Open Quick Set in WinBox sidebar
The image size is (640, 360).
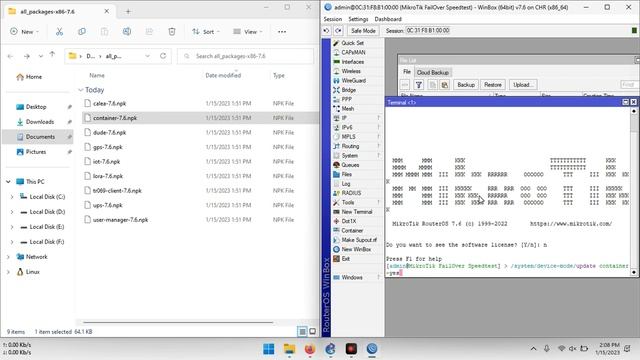click(352, 43)
